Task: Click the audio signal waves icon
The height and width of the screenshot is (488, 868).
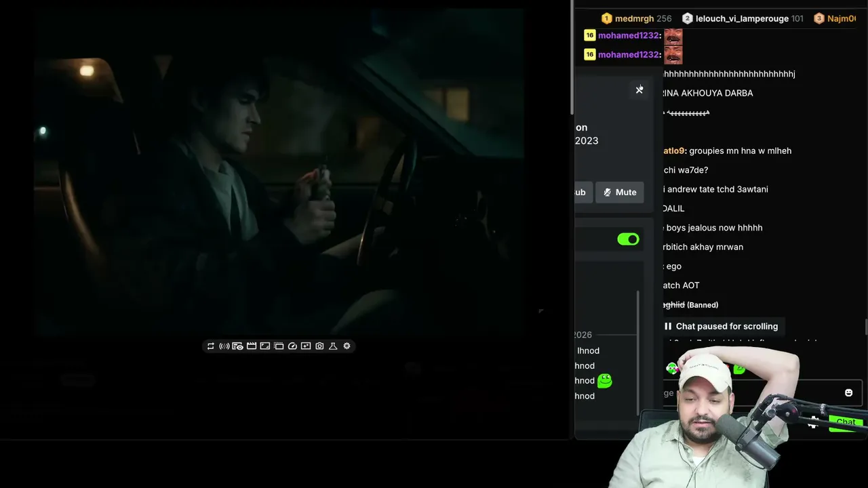Action: click(x=224, y=346)
